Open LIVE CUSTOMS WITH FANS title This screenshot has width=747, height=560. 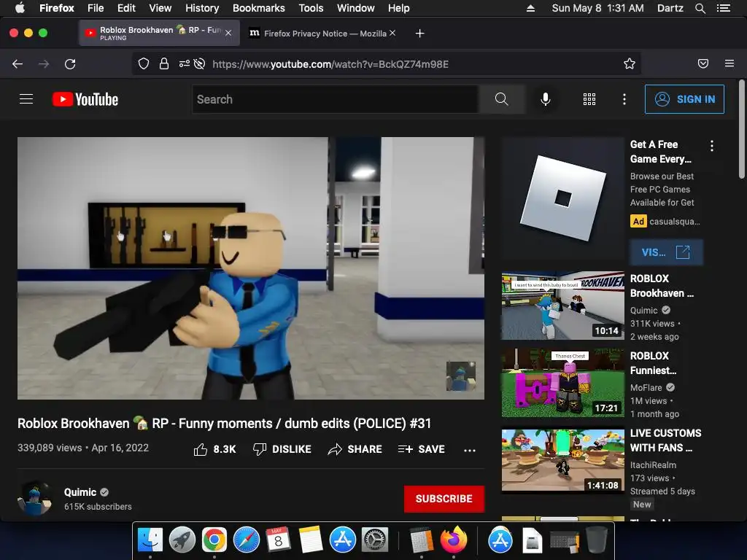tap(665, 440)
